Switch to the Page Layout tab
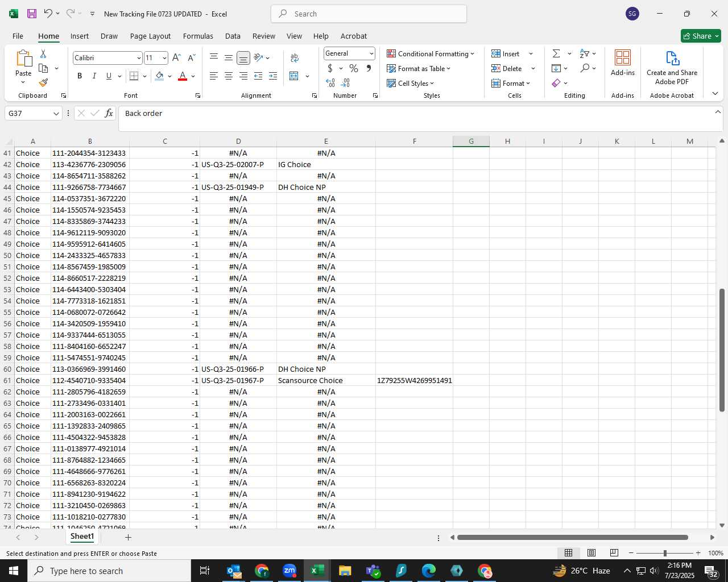Image resolution: width=728 pixels, height=582 pixels. coord(150,36)
